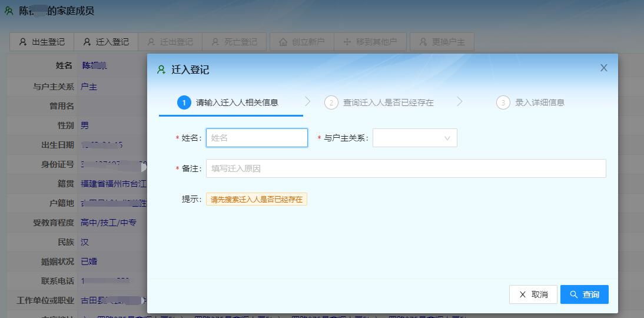This screenshot has width=644, height=318.
Task: Click the 创立新户 toolbar button
Action: (302, 42)
